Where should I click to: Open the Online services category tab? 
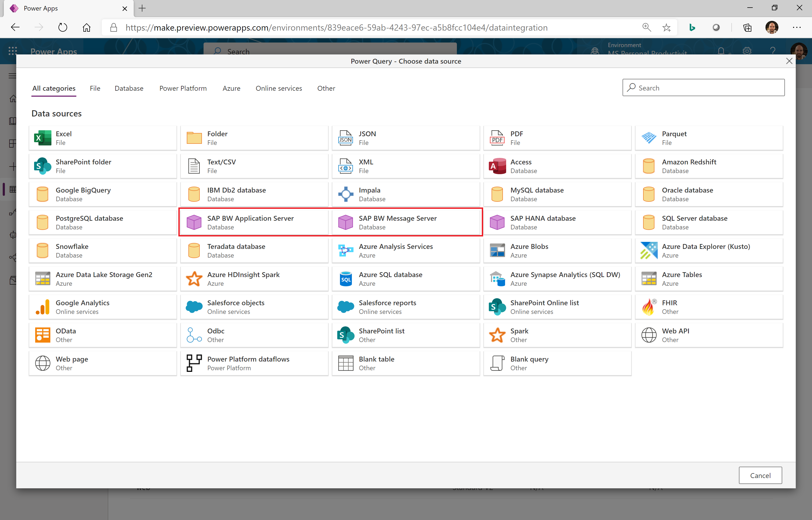(279, 89)
